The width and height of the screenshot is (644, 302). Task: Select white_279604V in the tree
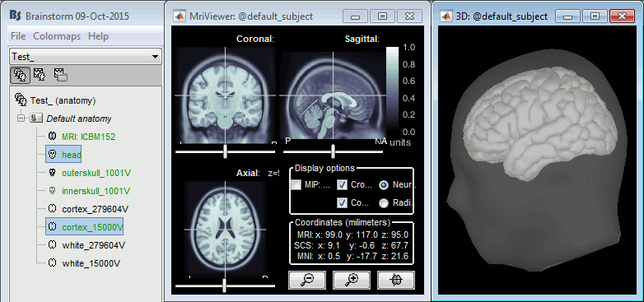click(94, 245)
